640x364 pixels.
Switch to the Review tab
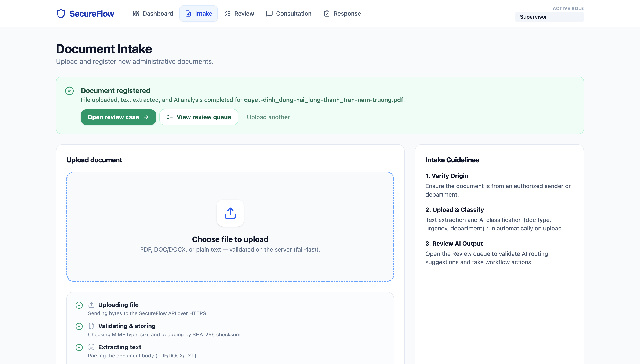click(x=239, y=14)
